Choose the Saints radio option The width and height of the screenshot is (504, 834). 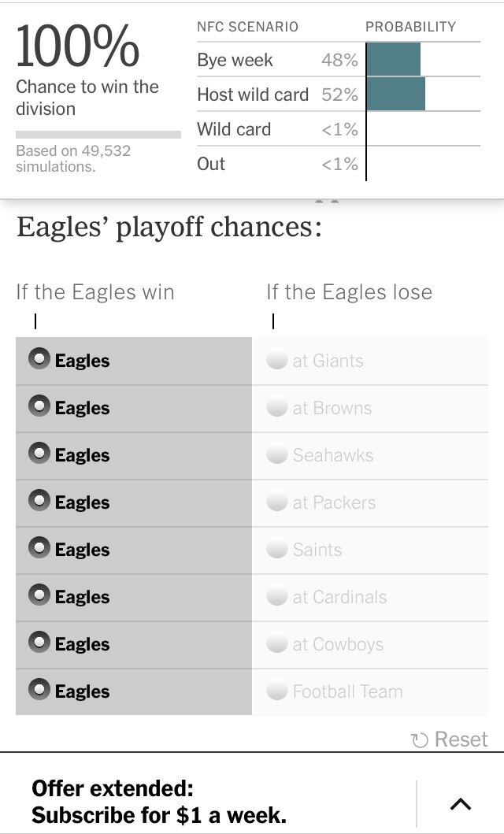pyautogui.click(x=276, y=550)
